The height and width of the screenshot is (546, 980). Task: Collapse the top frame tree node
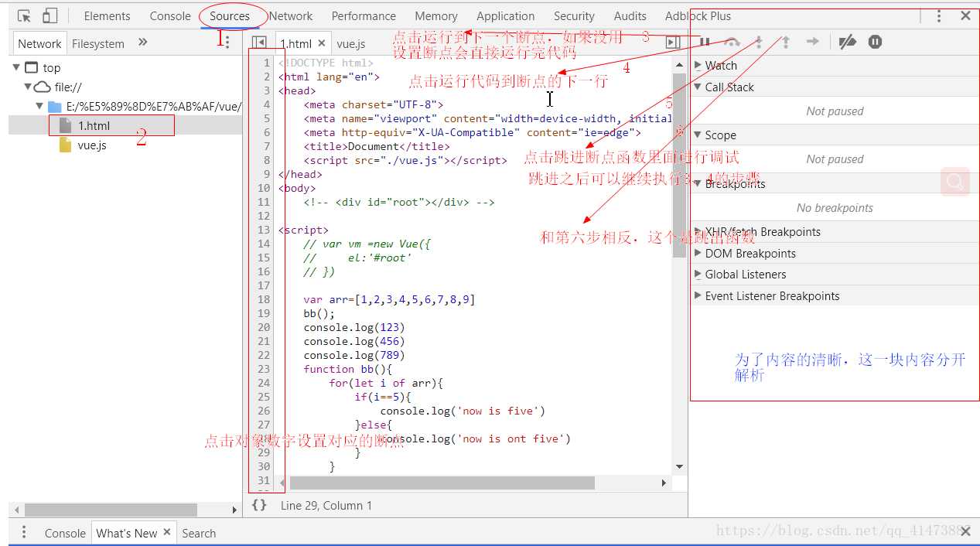(x=16, y=67)
